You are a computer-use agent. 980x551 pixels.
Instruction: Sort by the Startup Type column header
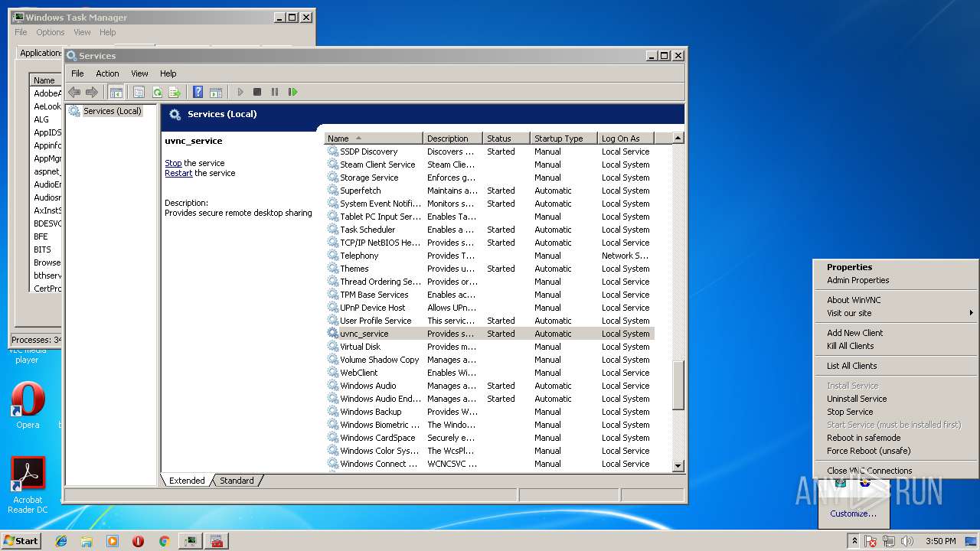click(x=563, y=139)
